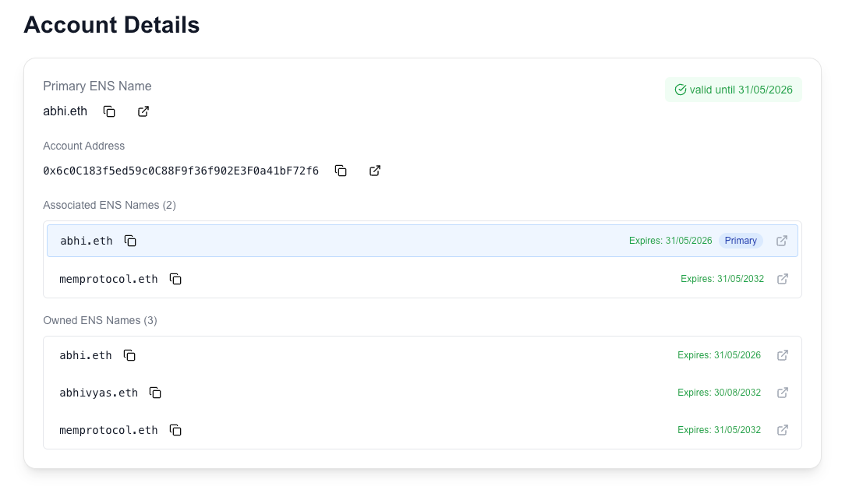Open external link for associated abhi.eth row
Viewport: 863px width, 504px height.
click(782, 241)
